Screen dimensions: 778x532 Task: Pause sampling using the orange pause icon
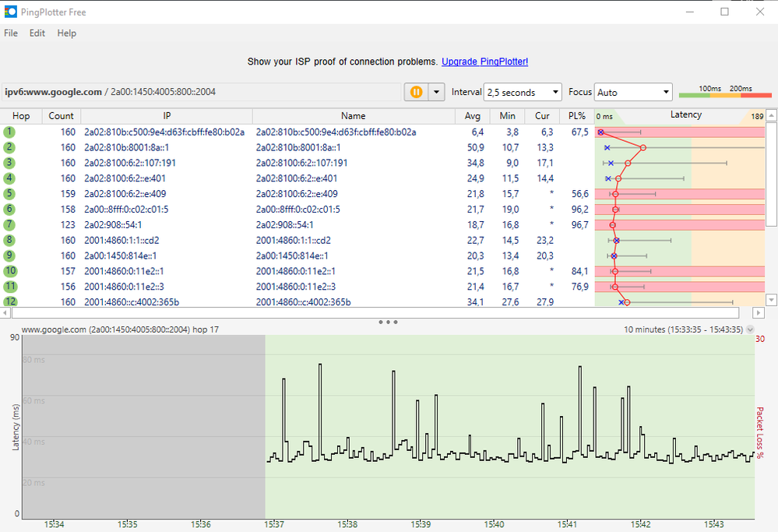coord(417,91)
